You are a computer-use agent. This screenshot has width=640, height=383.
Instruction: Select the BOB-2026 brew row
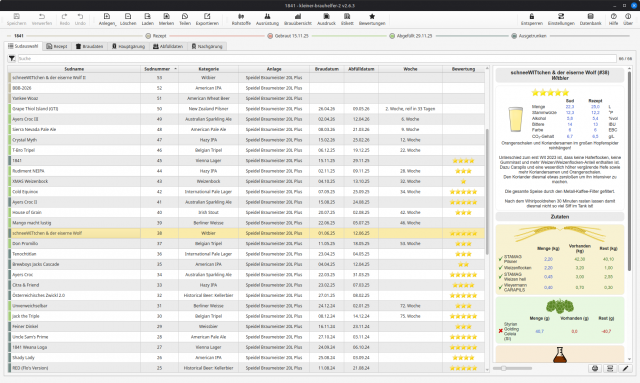pos(247,88)
